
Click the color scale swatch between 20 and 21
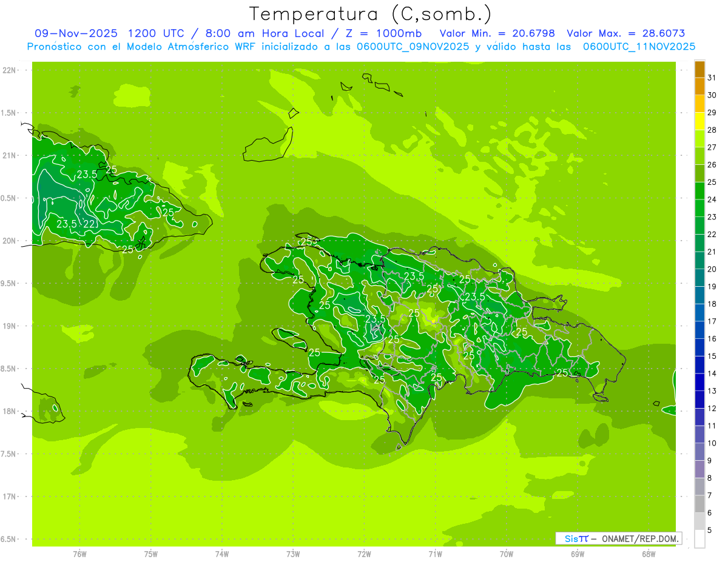(x=699, y=260)
